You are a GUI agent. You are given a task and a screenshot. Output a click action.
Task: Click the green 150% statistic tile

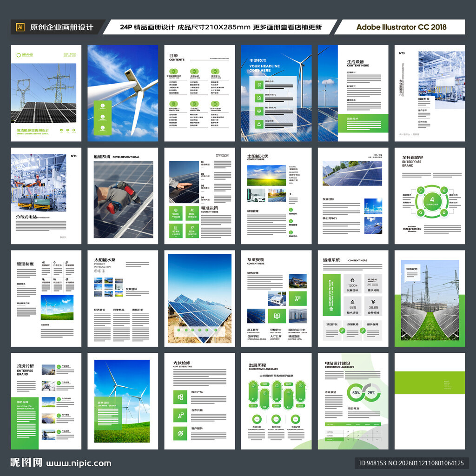[192, 231]
